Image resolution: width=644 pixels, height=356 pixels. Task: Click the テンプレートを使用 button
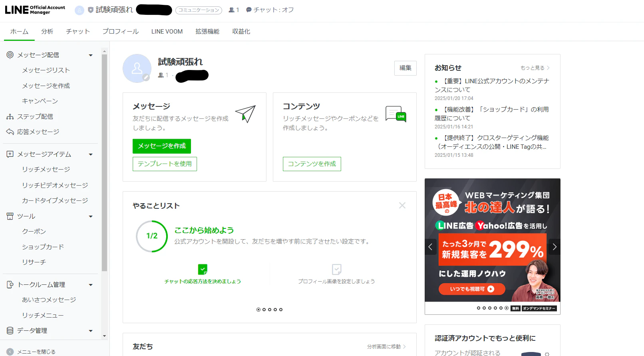click(x=165, y=164)
